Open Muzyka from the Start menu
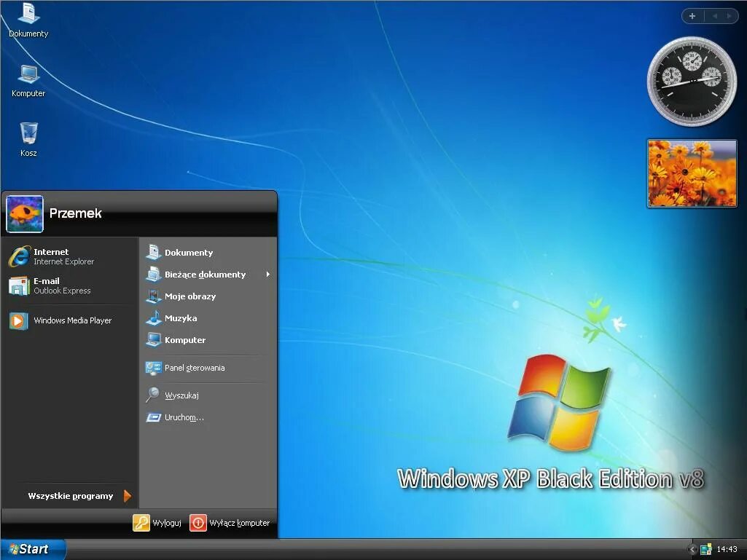This screenshot has width=747, height=560. (x=181, y=318)
